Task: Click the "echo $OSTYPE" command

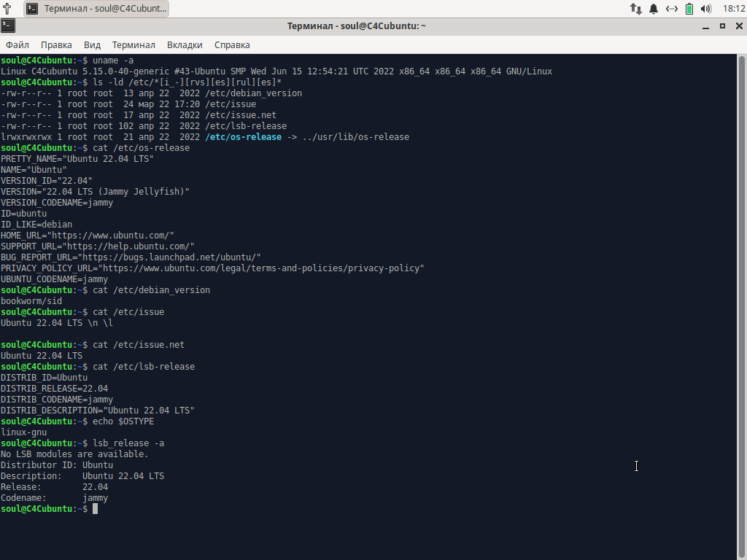Action: click(x=123, y=422)
